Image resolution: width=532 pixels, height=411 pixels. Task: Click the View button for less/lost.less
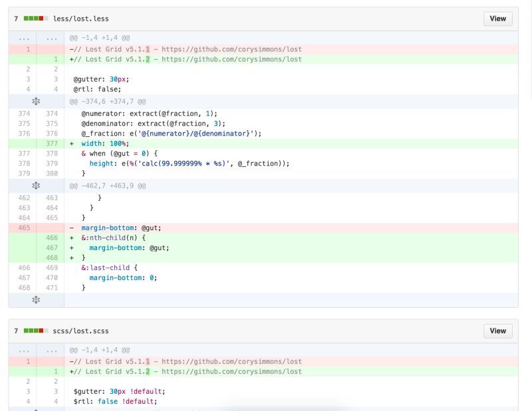point(497,19)
